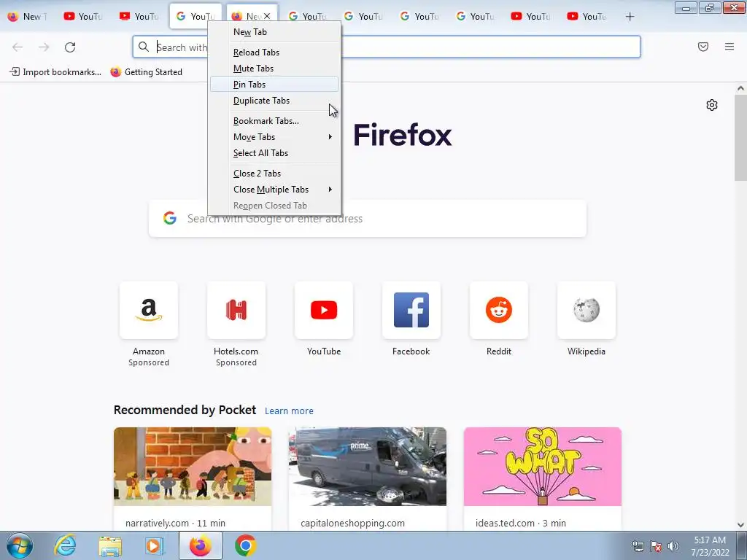The image size is (747, 560).
Task: Select Pin Tabs menu entry
Action: pyautogui.click(x=274, y=85)
